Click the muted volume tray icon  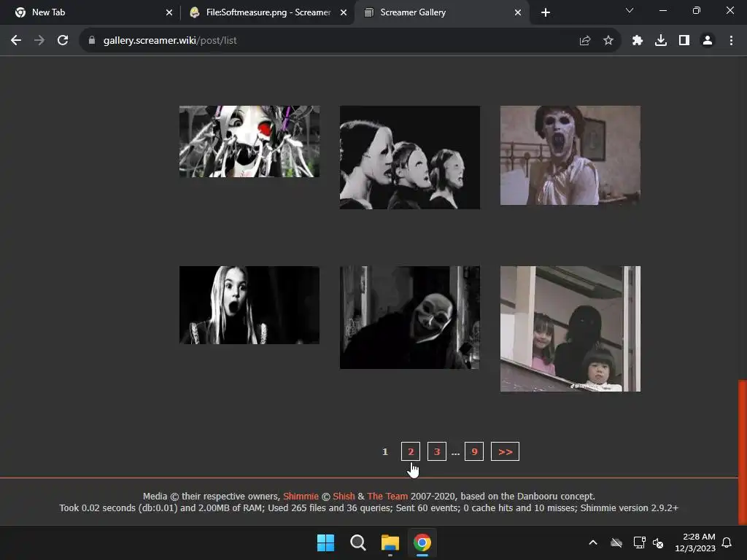pyautogui.click(x=658, y=542)
